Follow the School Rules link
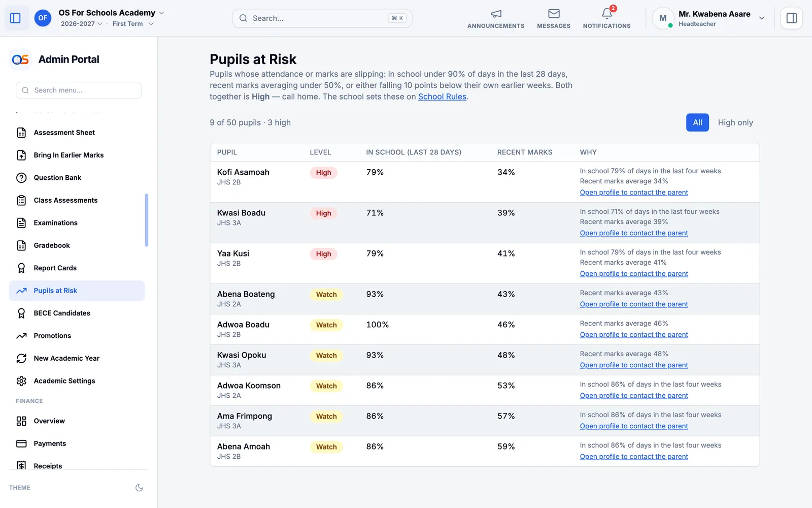The image size is (812, 508). coord(442,97)
